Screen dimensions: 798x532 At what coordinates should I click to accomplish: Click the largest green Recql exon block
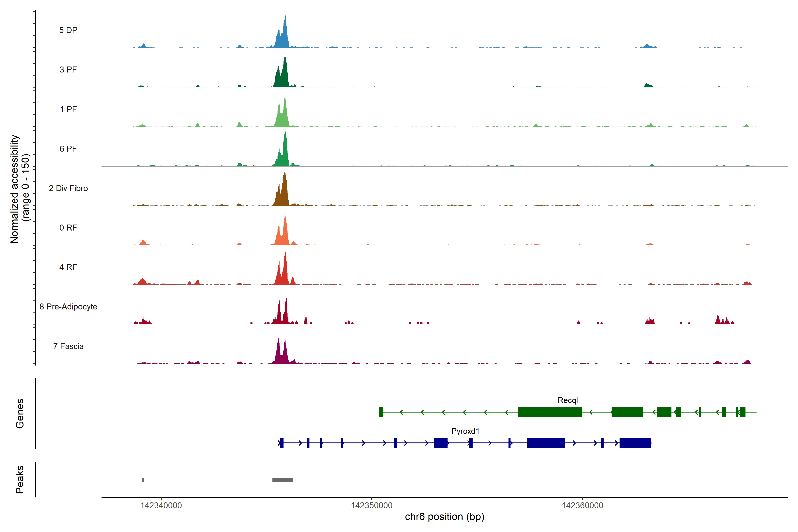(x=550, y=412)
